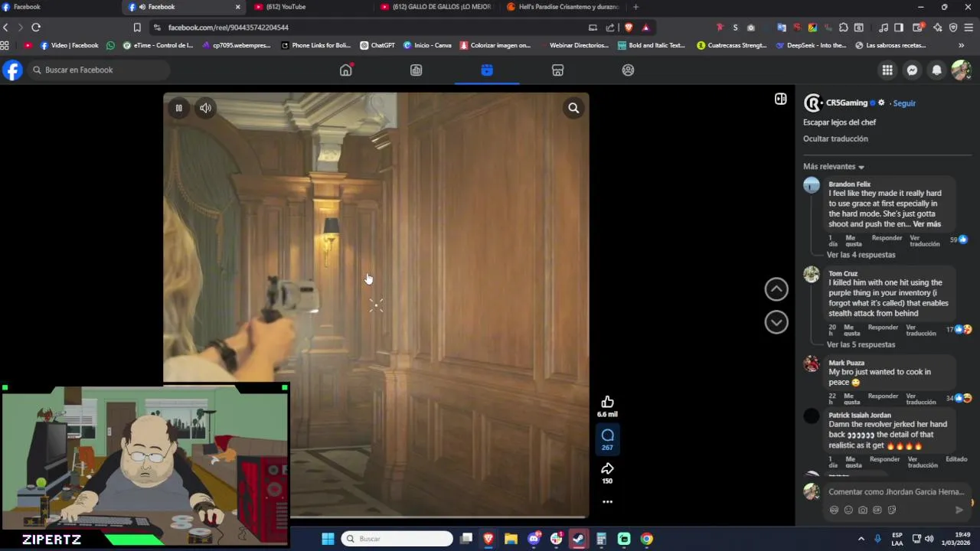Like Tom Cruz's comment with Me gusta
Image resolution: width=980 pixels, height=551 pixels.
852,330
